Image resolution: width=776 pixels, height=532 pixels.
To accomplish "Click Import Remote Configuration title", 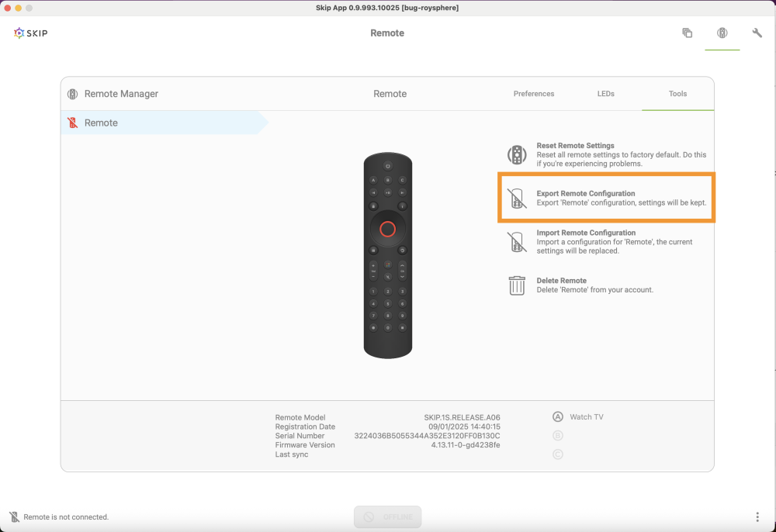I will 586,233.
